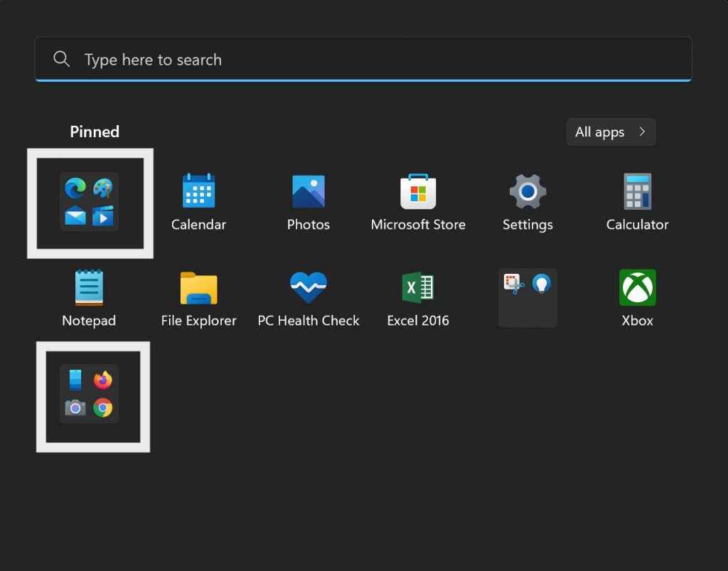
Task: Open the Calendar app
Action: click(x=198, y=192)
